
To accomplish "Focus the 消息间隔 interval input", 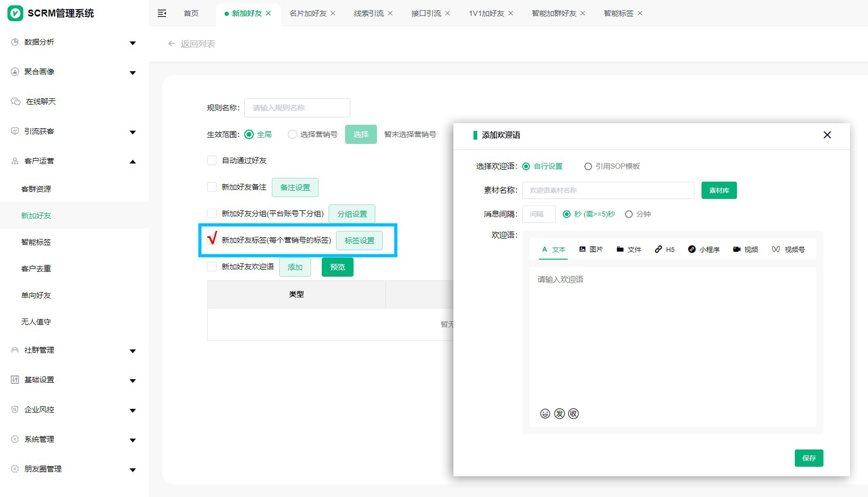I will 539,214.
